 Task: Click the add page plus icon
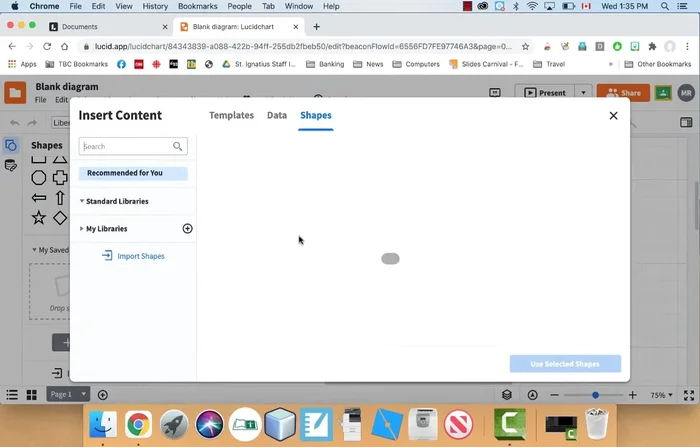click(x=103, y=395)
